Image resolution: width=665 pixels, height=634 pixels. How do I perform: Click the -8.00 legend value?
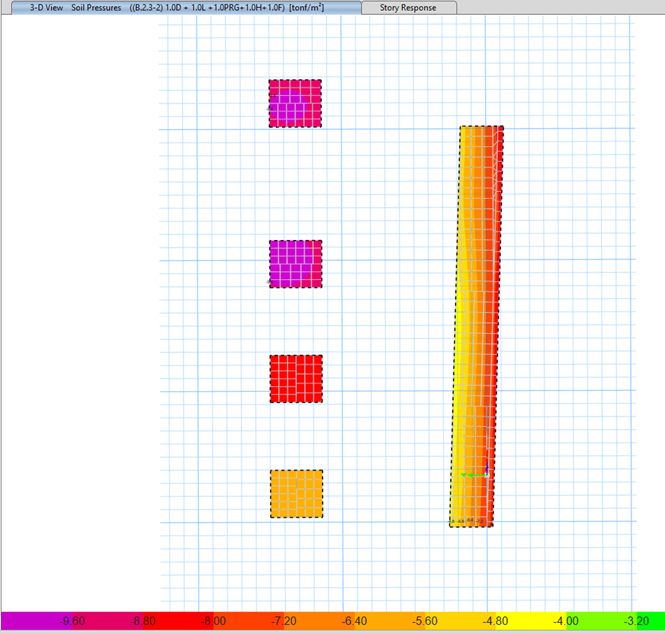pyautogui.click(x=213, y=621)
